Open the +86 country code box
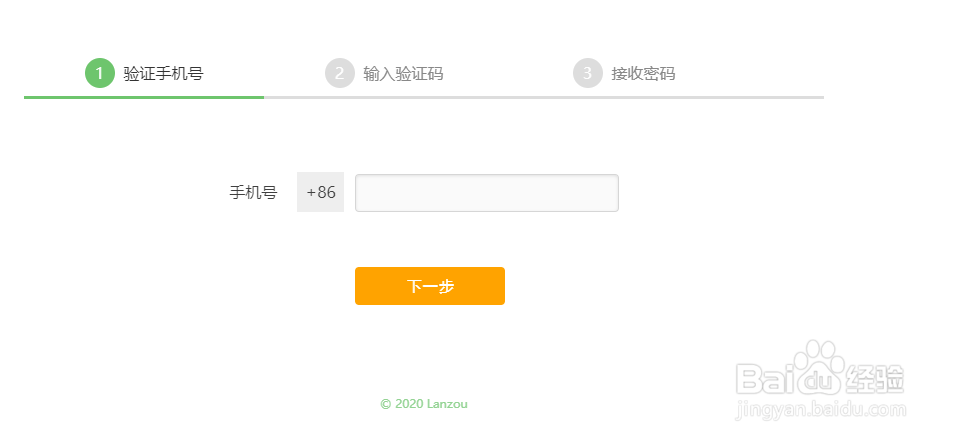This screenshot has width=959, height=442. (x=320, y=193)
